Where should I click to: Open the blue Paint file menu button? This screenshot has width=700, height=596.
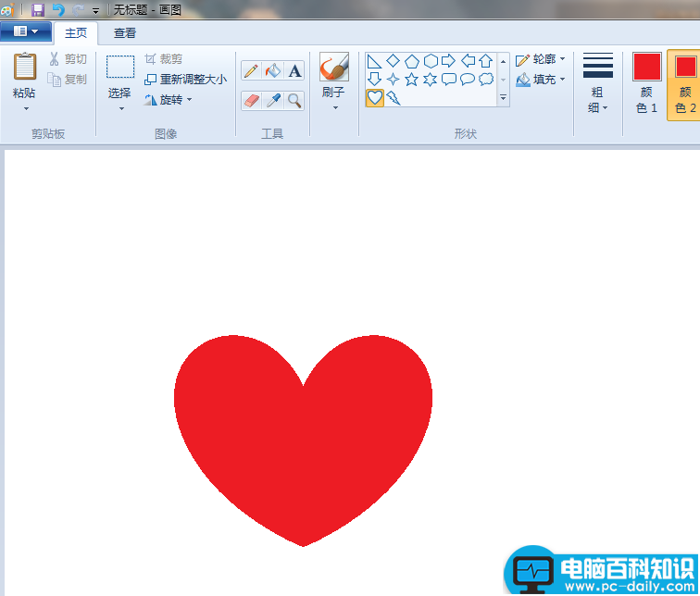click(26, 31)
